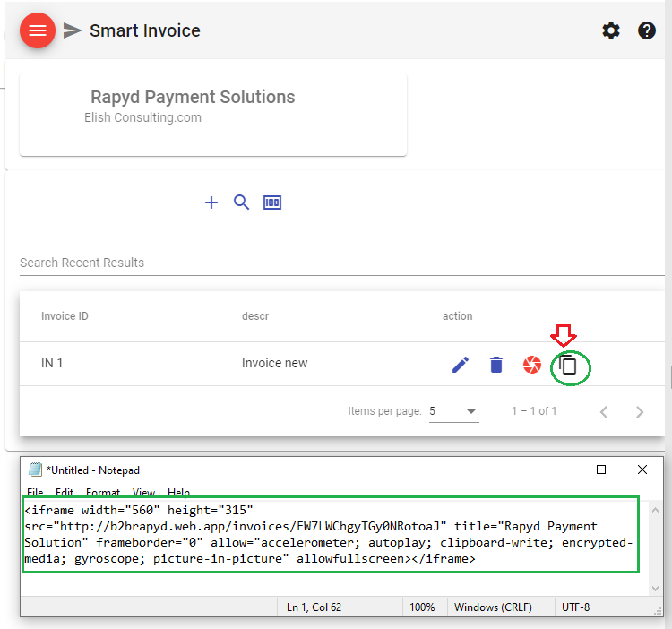The image size is (672, 629).
Task: Click the Elish Consulting.com subtitle
Action: (142, 117)
